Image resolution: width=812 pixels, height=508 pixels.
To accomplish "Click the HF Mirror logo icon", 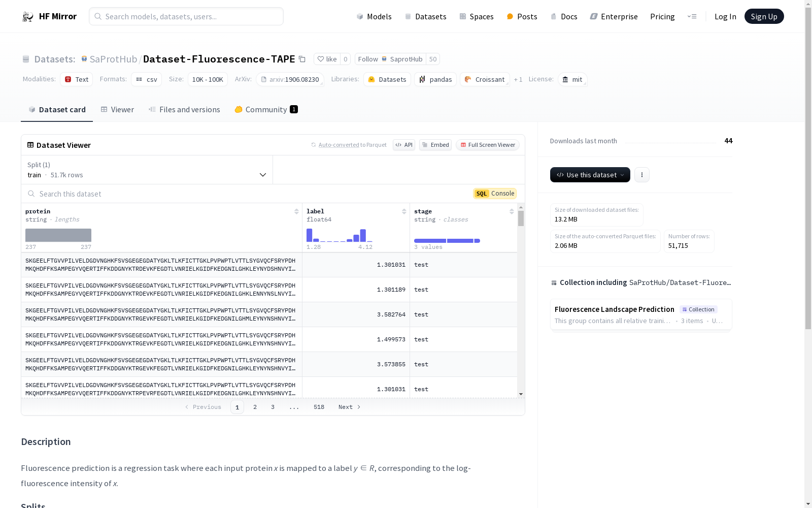I will pos(27,17).
